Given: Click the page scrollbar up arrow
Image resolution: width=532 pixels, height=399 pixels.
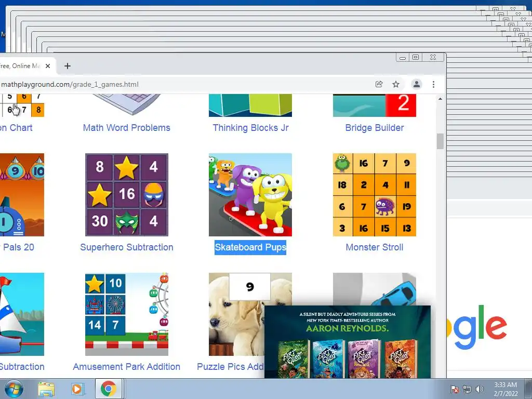Looking at the screenshot, I should point(440,99).
